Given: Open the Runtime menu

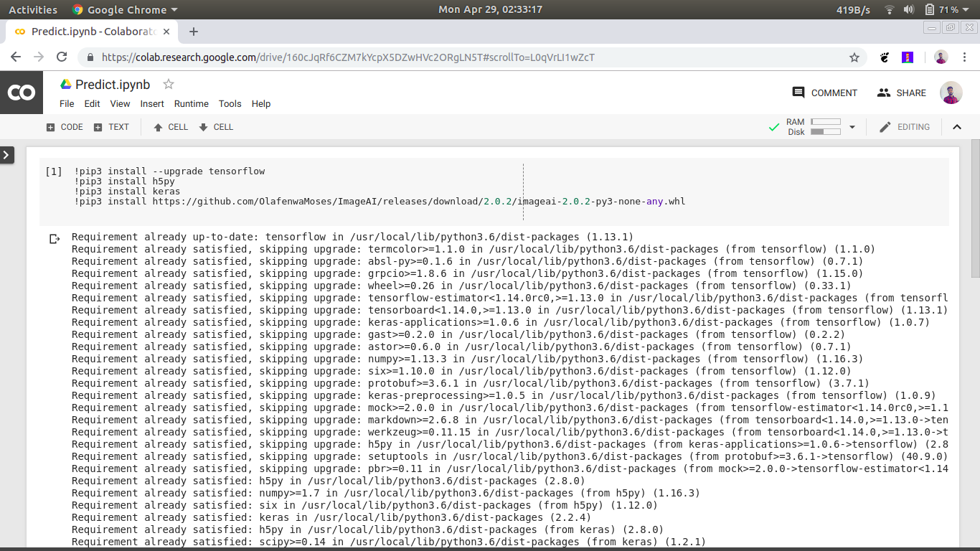Looking at the screenshot, I should (191, 104).
